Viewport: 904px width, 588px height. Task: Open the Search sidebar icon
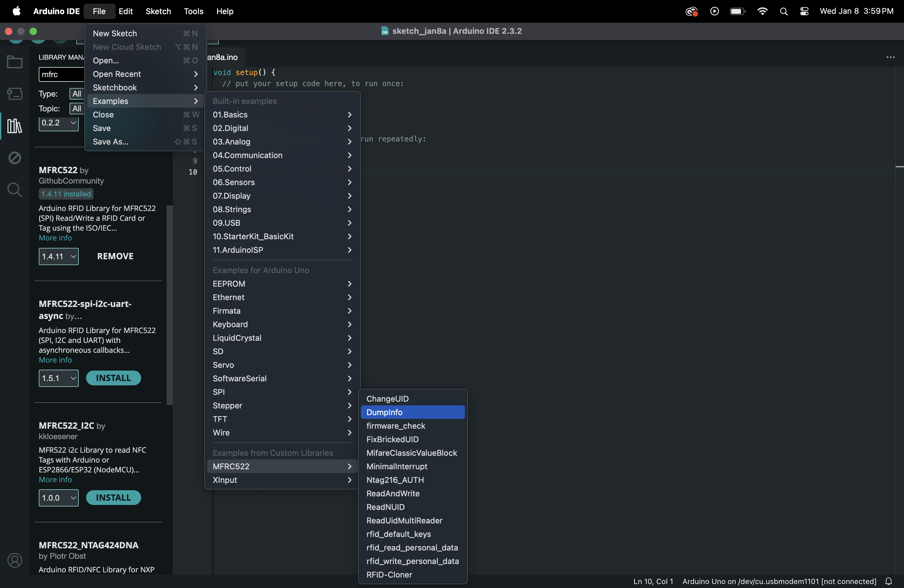[x=15, y=189]
